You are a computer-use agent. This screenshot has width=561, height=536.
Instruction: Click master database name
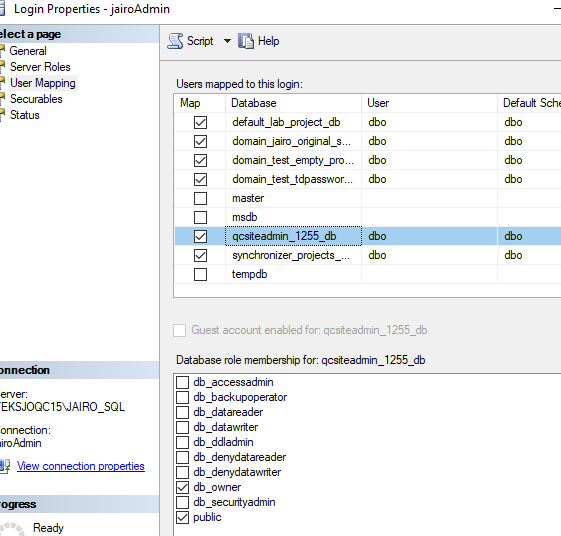coord(248,198)
